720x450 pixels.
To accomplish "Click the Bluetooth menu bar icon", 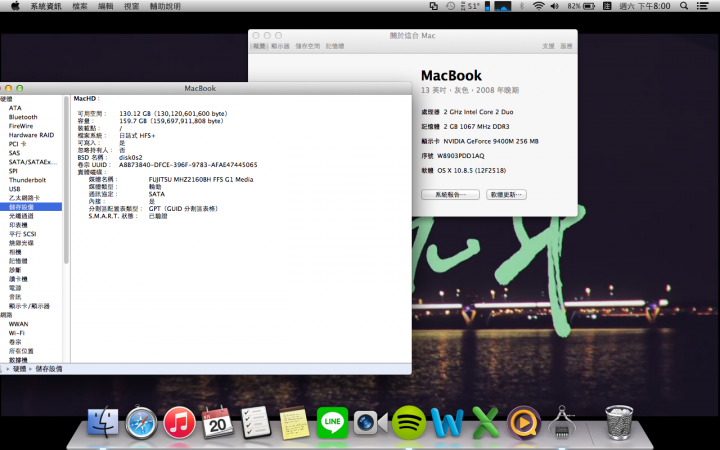I will (x=522, y=6).
